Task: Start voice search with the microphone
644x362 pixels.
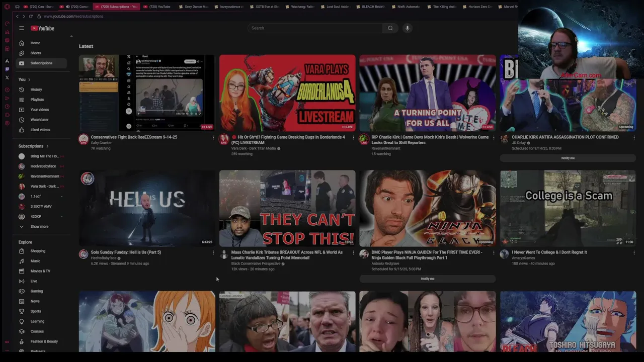Action: pos(407,28)
